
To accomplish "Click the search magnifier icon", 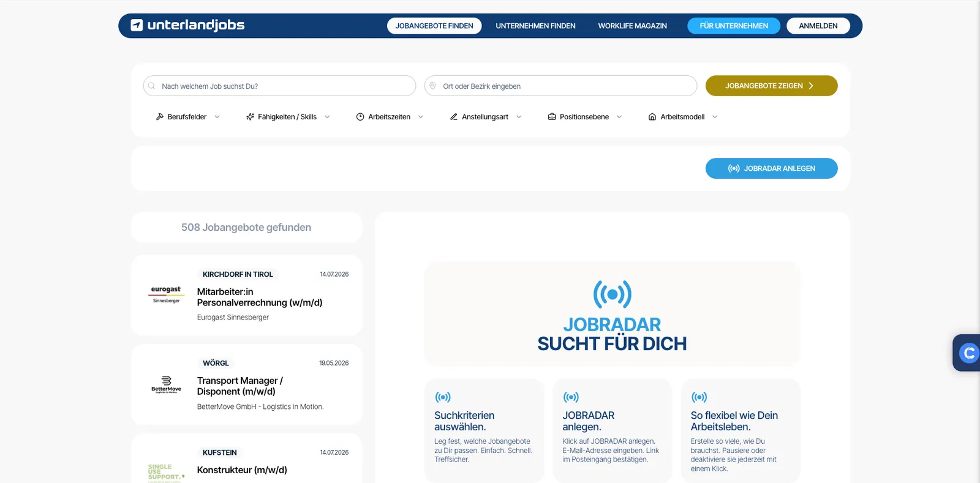I will [x=152, y=86].
